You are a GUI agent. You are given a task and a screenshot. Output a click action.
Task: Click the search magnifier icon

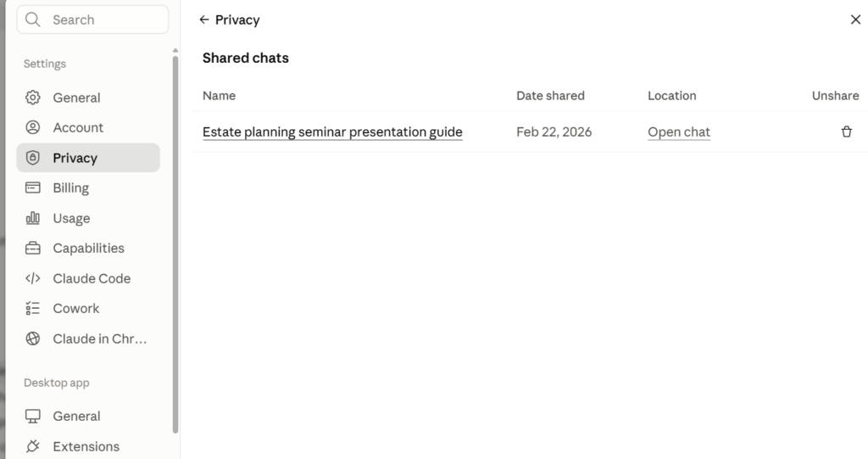[33, 20]
